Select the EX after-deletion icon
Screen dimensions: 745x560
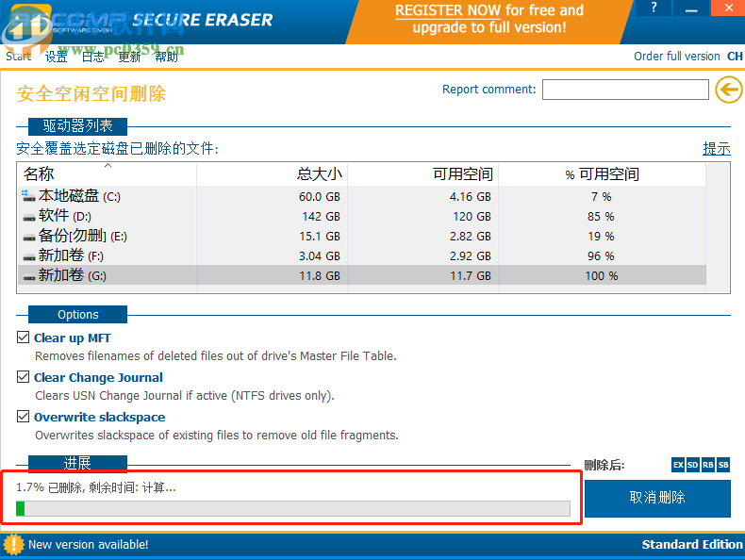[678, 465]
